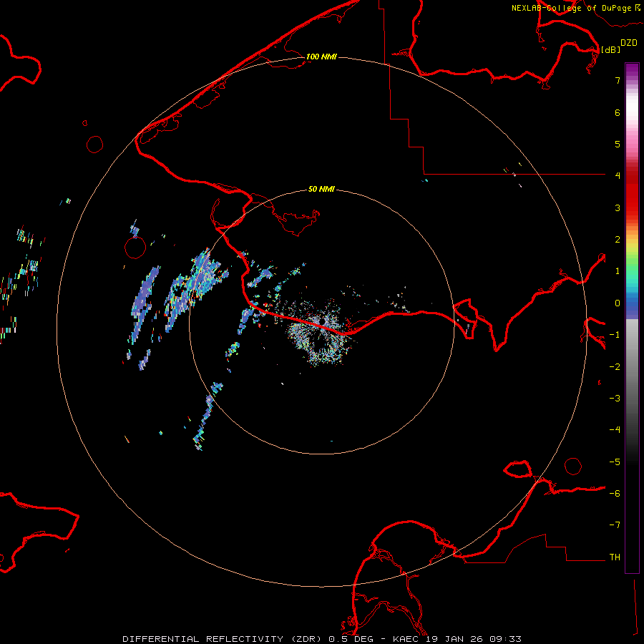Click the KAEC radar station identifier
Screen dimensions: 644x644
[404, 639]
